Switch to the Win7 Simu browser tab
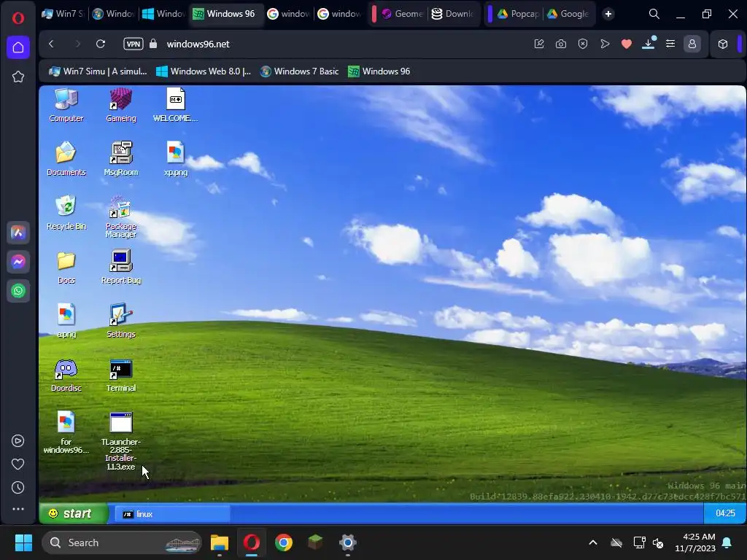Screen dimensions: 747x560 coord(63,14)
